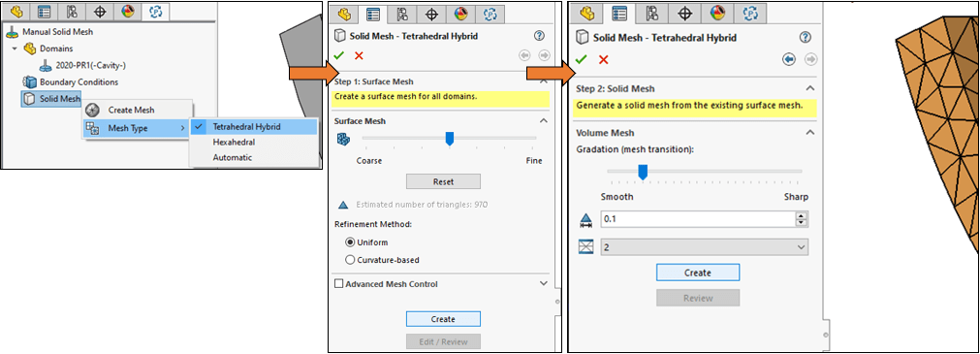
Task: Open PropertyManager tab in the Step 1 Surface Mesh panel
Action: coord(372,14)
